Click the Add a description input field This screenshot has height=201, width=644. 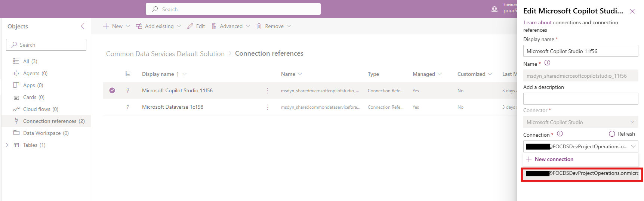click(580, 99)
